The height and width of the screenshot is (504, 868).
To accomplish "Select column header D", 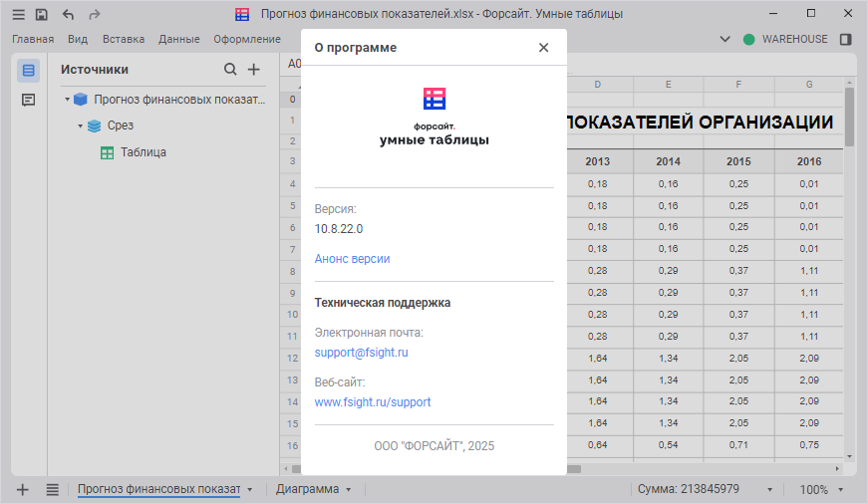I will coord(597,84).
